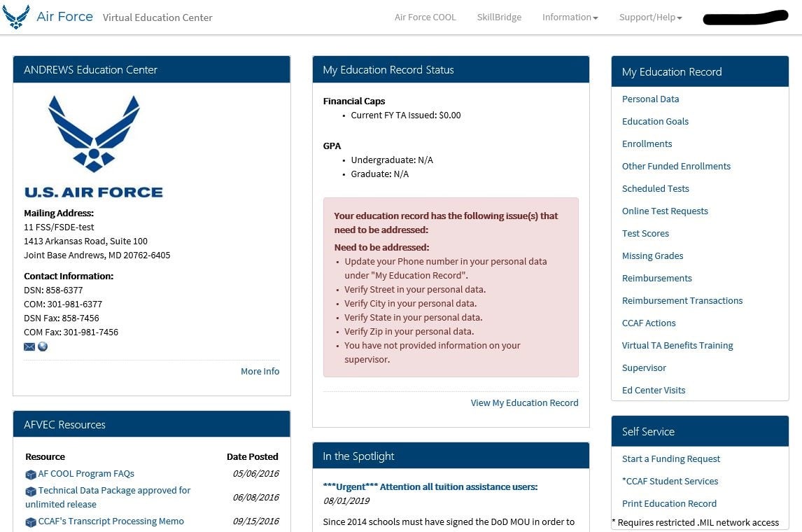Click the email envelope icon under contact info
The image size is (802, 532).
[29, 346]
